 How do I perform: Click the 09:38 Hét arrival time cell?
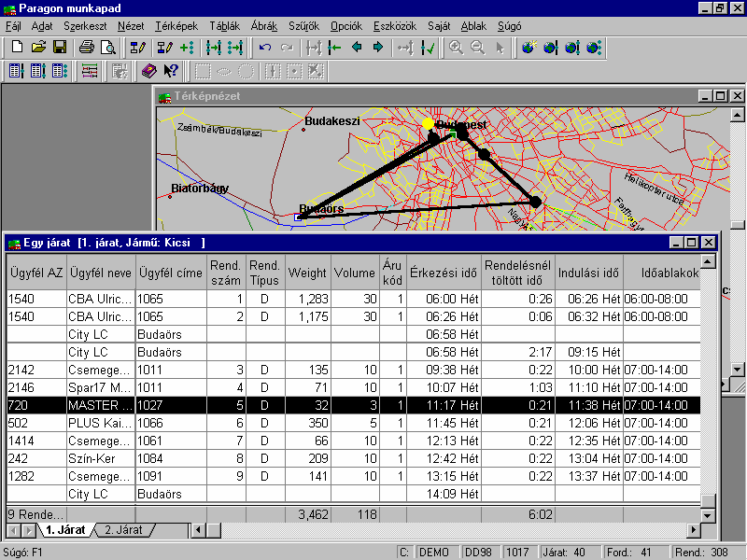point(444,370)
